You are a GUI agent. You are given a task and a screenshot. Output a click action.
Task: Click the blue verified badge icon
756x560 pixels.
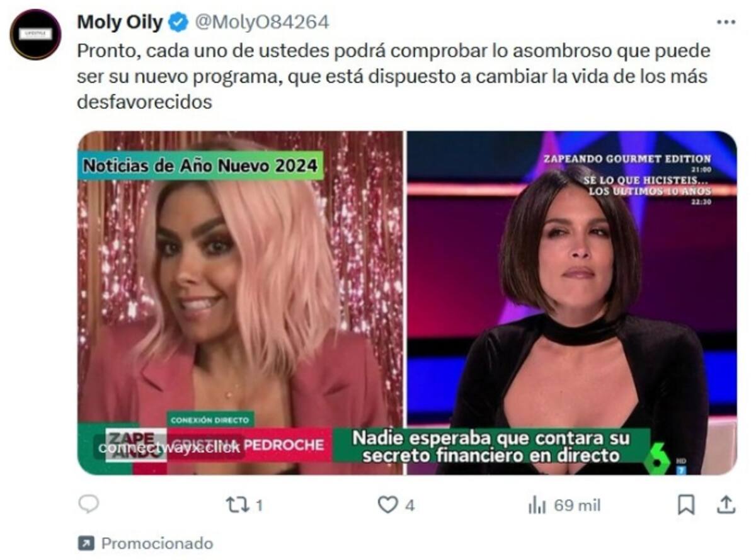[x=178, y=23]
